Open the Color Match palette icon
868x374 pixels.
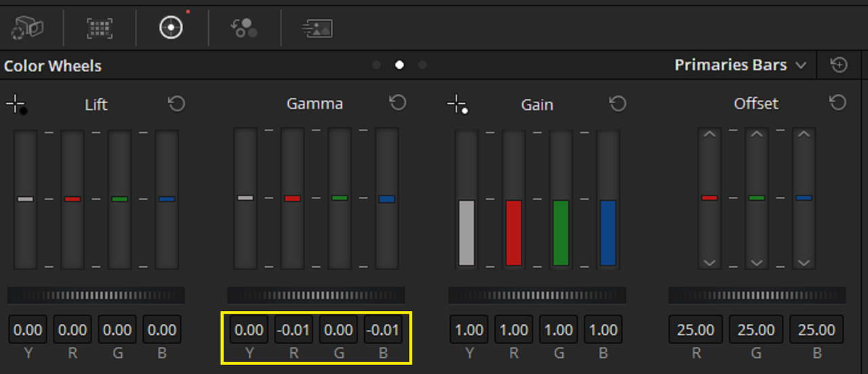[x=100, y=27]
